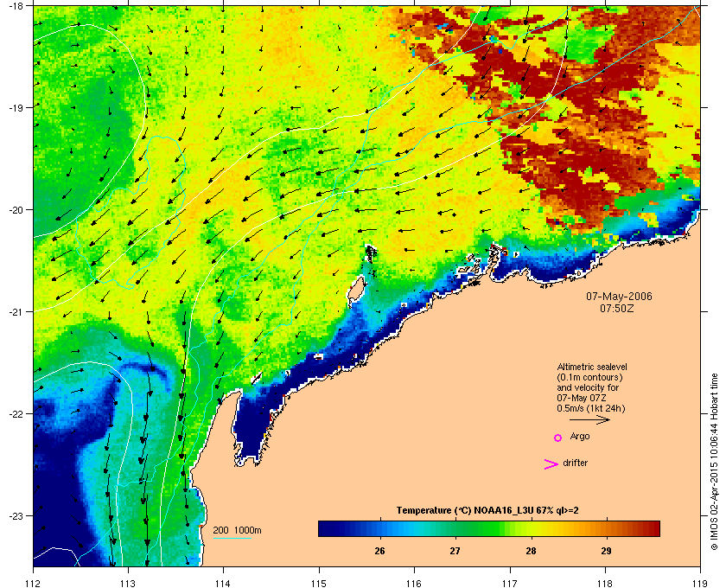Click the magenta Argo circle symbol in legend
726x588 pixels.
coord(558,438)
